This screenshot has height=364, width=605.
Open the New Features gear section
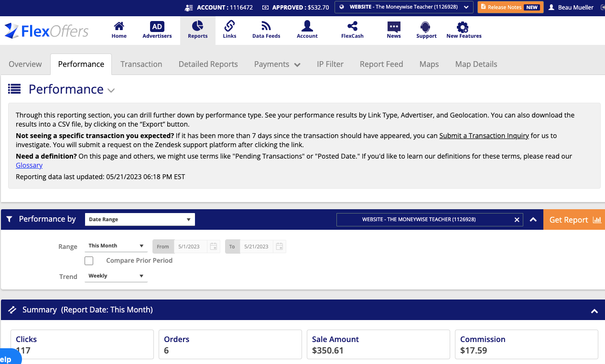464,30
